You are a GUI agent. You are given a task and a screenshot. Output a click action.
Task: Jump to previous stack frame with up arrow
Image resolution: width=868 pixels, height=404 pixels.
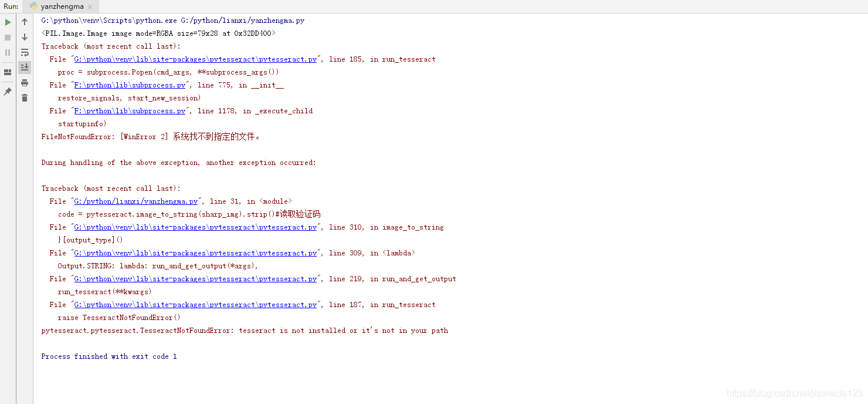coord(25,22)
